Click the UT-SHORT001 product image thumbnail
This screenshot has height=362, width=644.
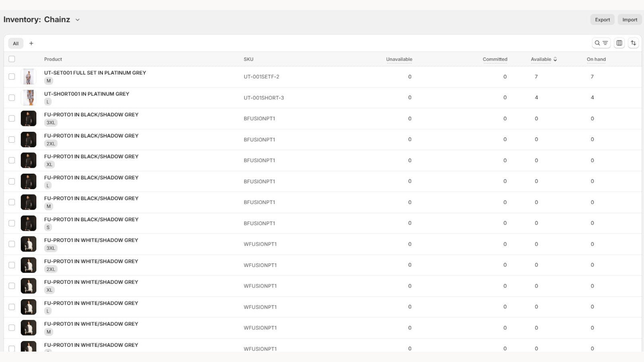pos(28,97)
